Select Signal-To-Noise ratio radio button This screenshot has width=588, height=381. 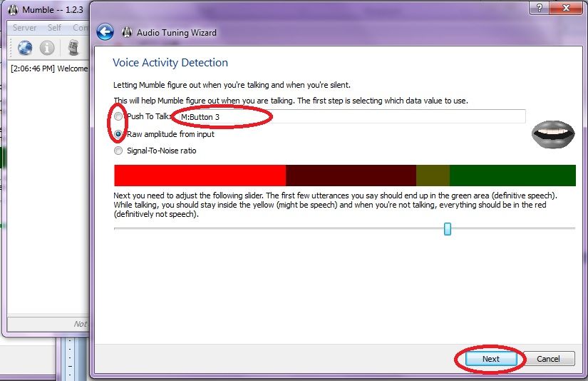click(118, 151)
